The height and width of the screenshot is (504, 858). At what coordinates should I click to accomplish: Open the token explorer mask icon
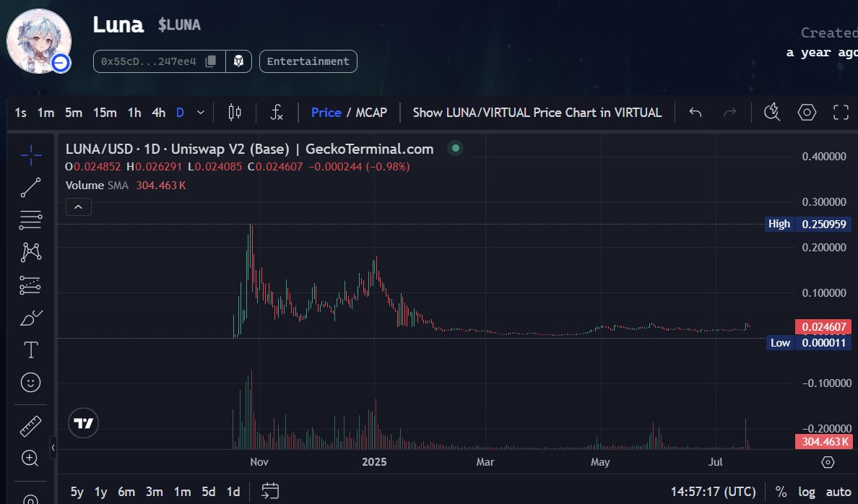click(238, 61)
